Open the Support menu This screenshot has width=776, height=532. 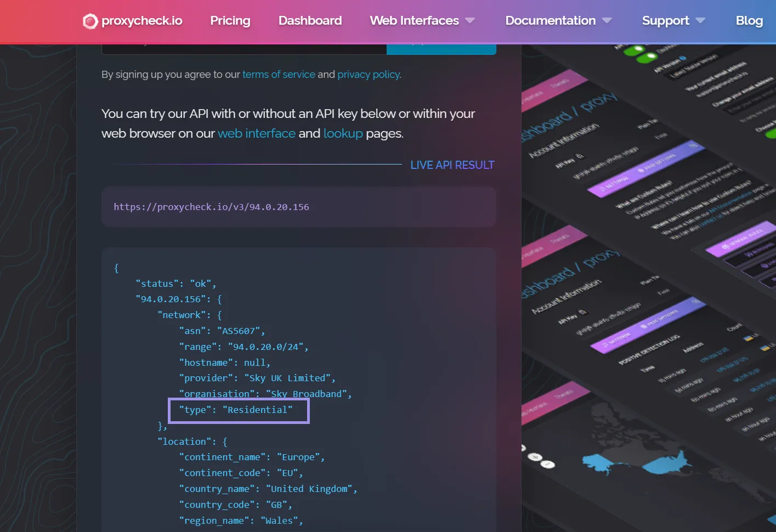coord(665,21)
